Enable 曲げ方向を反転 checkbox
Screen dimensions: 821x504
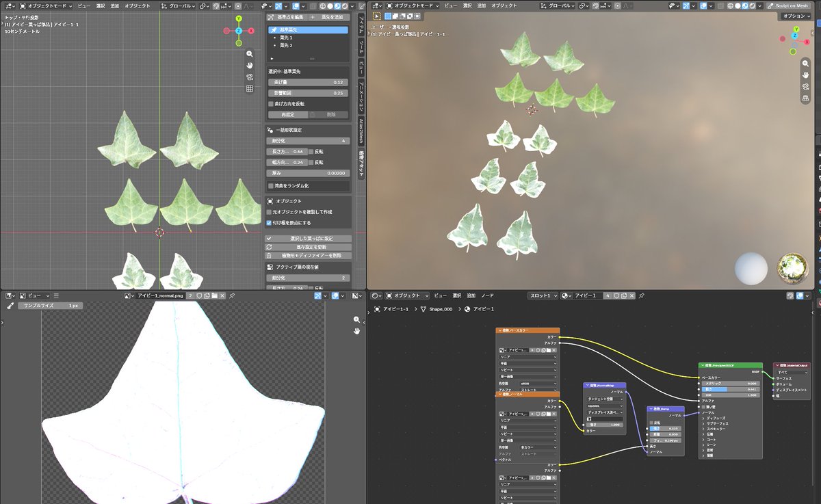tap(271, 103)
